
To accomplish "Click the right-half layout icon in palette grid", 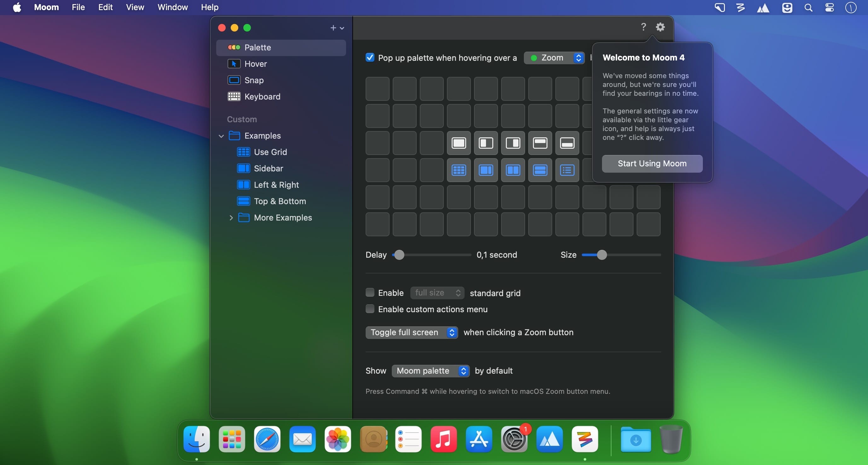I will click(513, 143).
